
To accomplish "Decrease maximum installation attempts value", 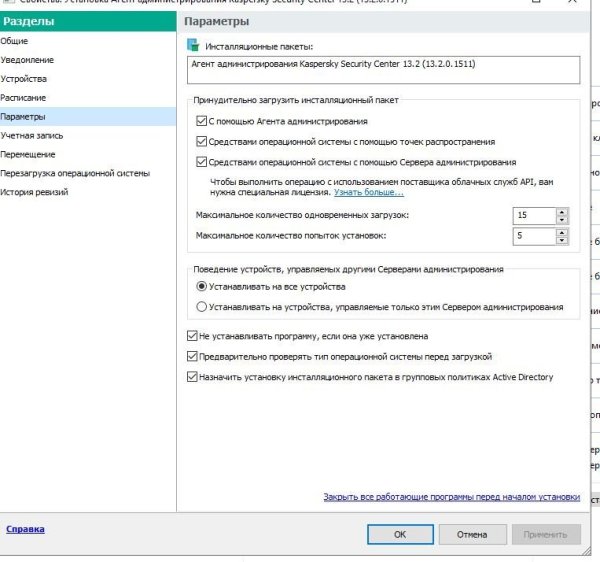I will 562,240.
